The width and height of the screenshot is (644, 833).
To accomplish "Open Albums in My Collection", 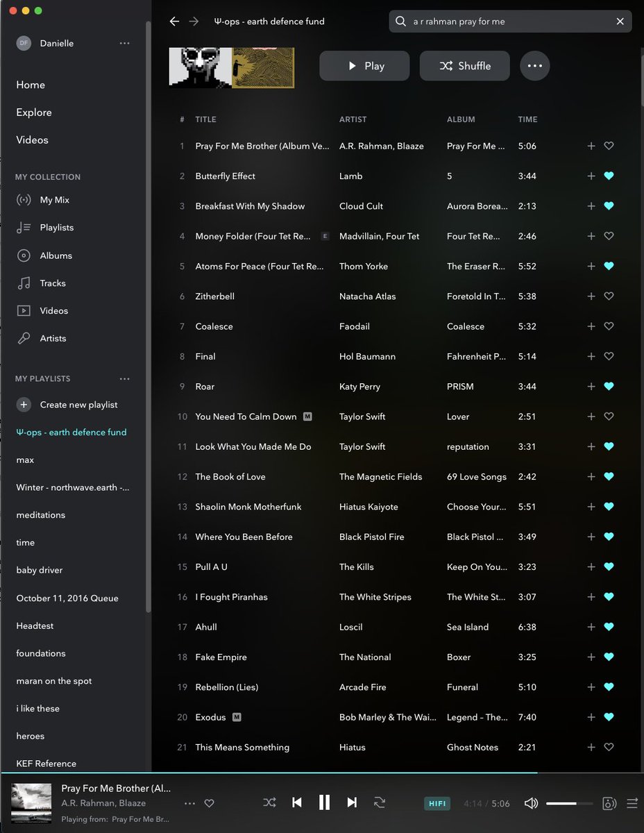I will tap(56, 255).
